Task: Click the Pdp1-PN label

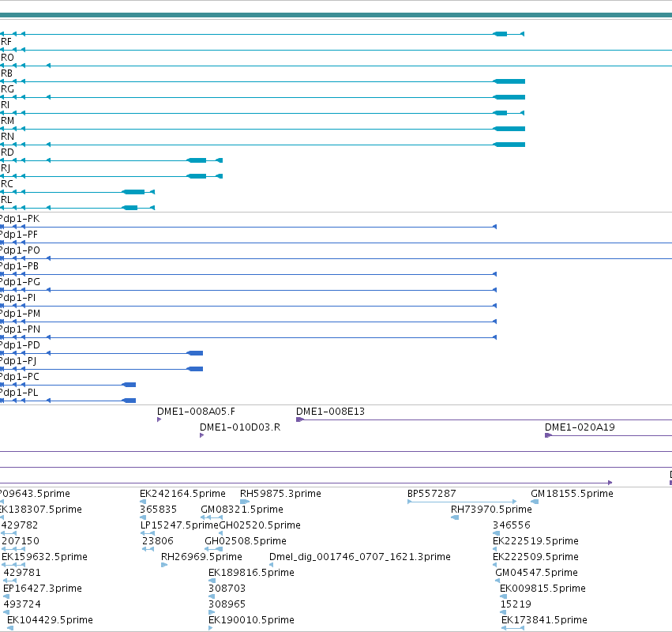Action: pyautogui.click(x=21, y=329)
